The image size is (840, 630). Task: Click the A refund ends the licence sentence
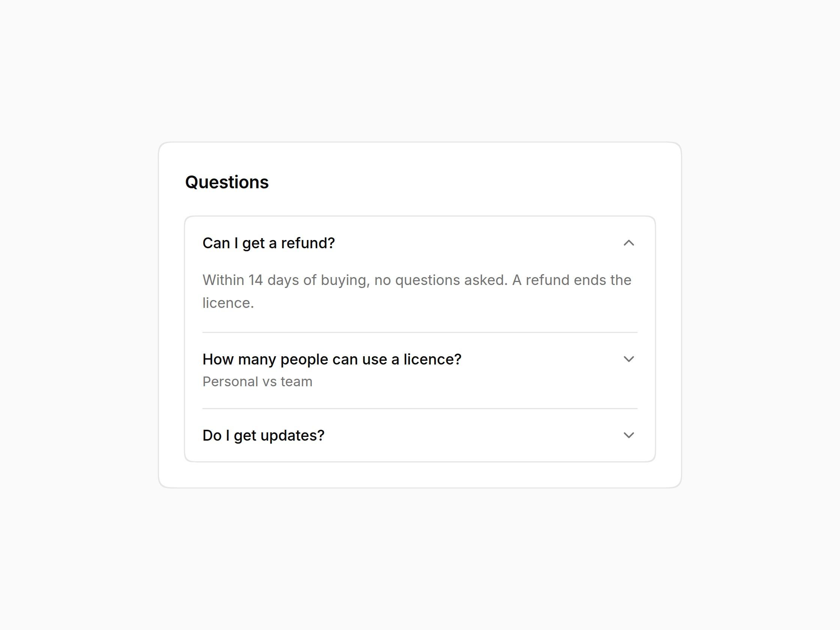tap(417, 291)
